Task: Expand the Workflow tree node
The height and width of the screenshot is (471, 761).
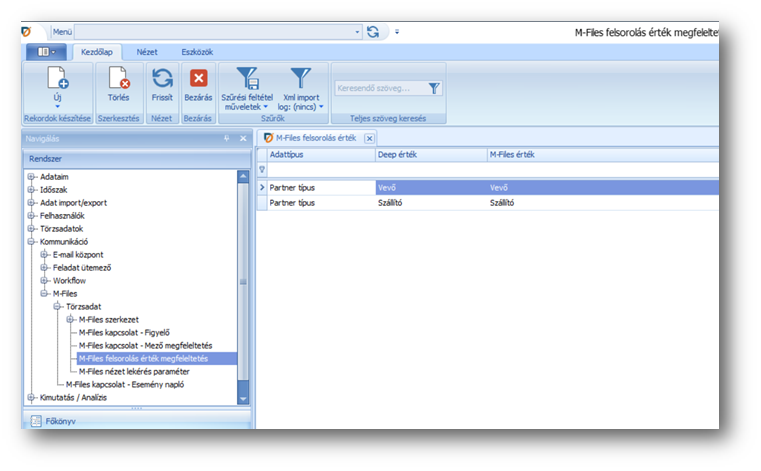Action: 44,280
